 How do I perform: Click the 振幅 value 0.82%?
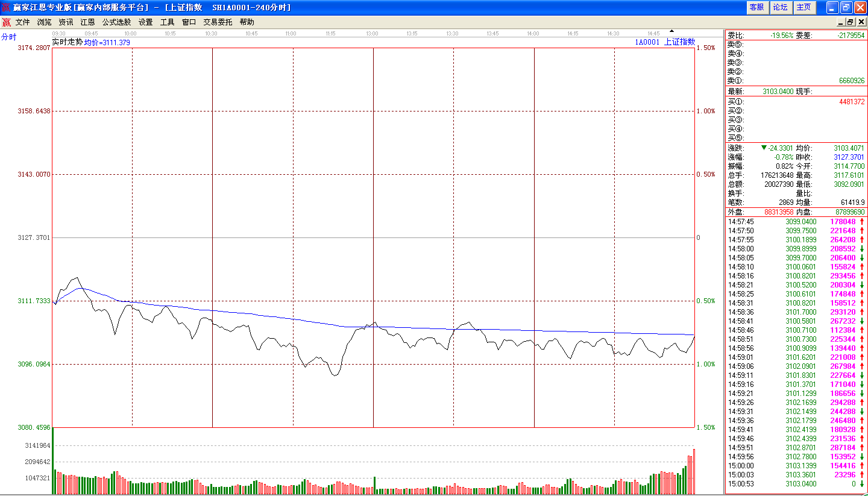[x=785, y=166]
